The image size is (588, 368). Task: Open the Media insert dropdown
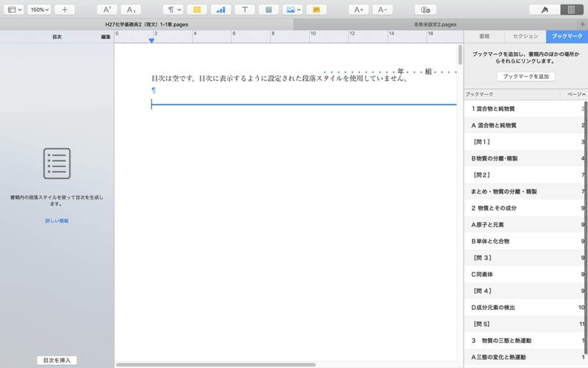pos(293,10)
